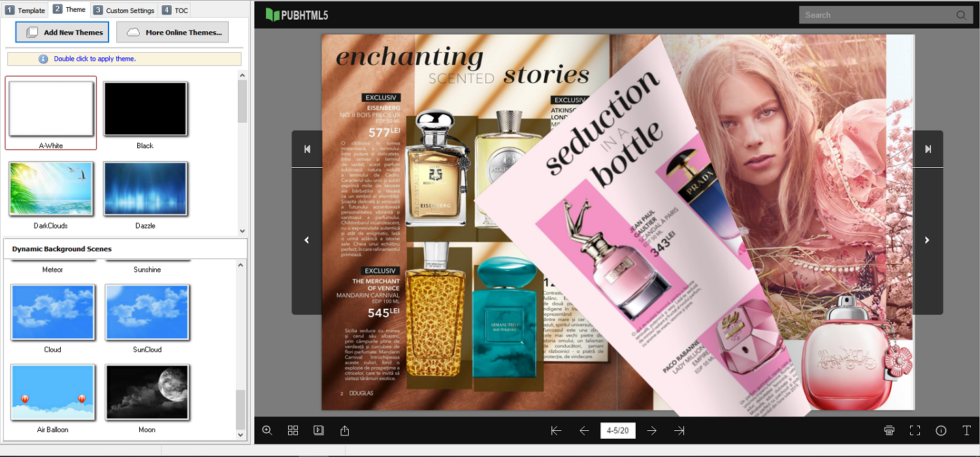Image resolution: width=980 pixels, height=457 pixels.
Task: Click the page number input field
Action: click(617, 430)
